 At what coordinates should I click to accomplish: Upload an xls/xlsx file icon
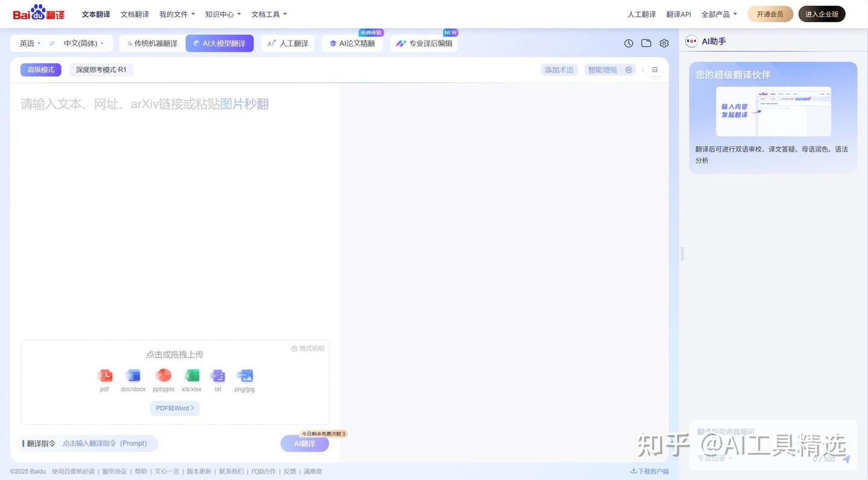192,376
